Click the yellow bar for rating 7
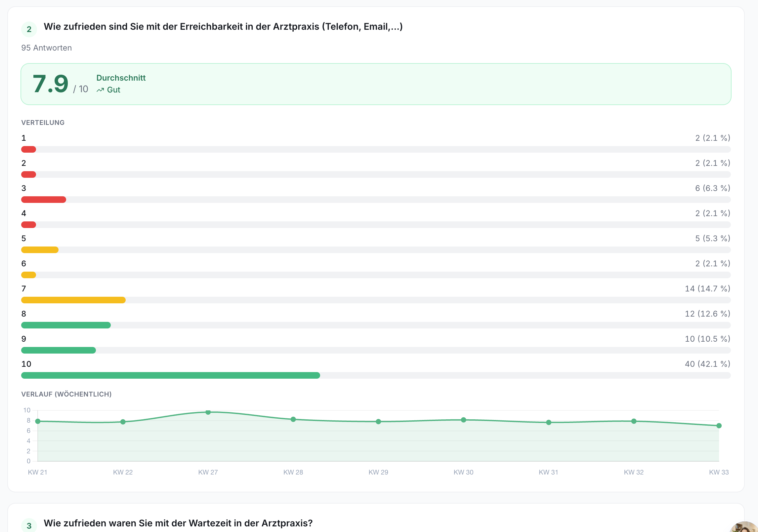Image resolution: width=758 pixels, height=532 pixels. point(73,300)
